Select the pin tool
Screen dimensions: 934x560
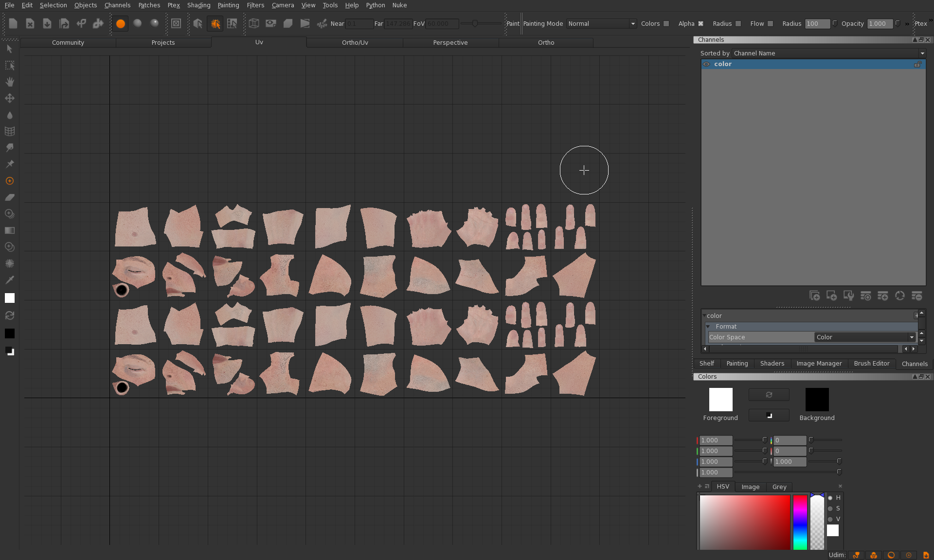(x=9, y=164)
